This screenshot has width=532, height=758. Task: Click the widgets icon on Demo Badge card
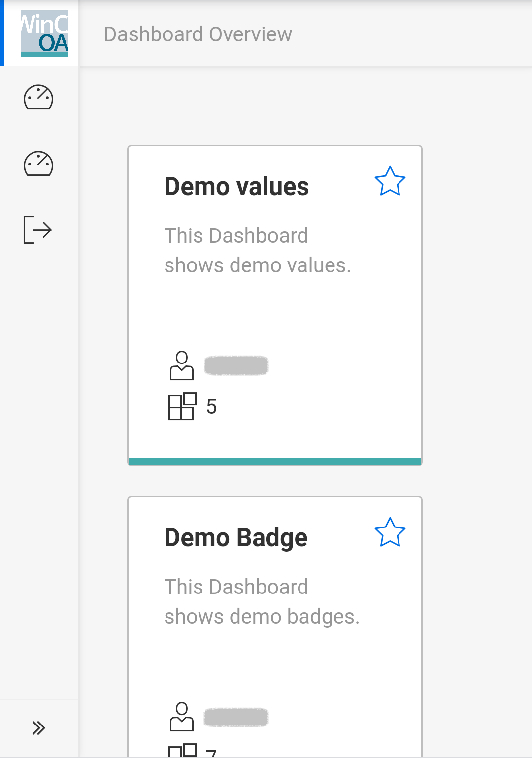[x=182, y=751]
